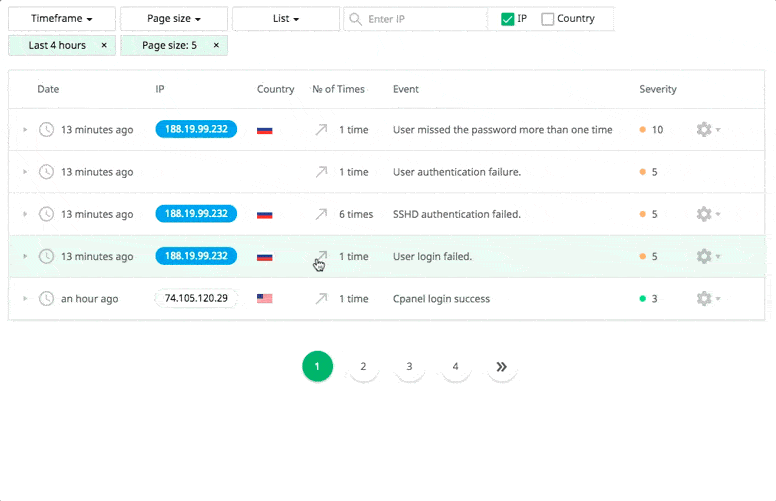Click IP 74.105.120.29 badge

pyautogui.click(x=196, y=299)
